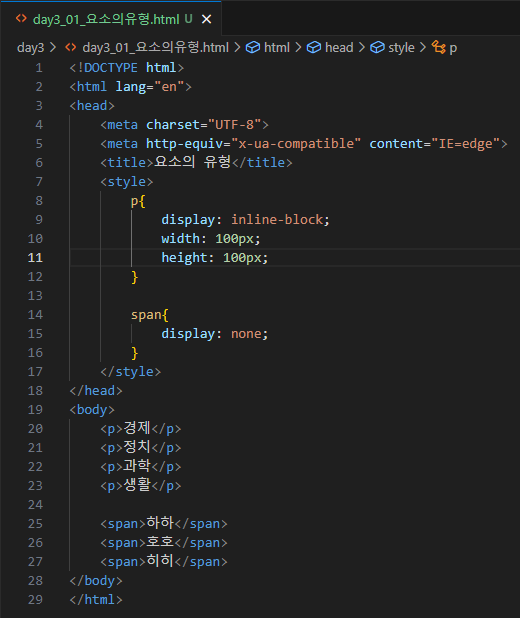520x618 pixels.
Task: Click line number 19 in the gutter
Action: point(35,410)
